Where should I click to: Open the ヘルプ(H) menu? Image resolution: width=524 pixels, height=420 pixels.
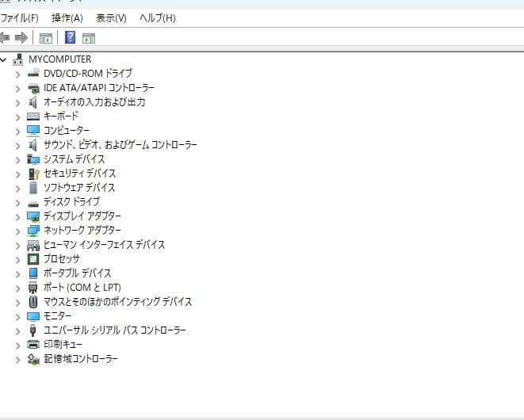(x=158, y=18)
